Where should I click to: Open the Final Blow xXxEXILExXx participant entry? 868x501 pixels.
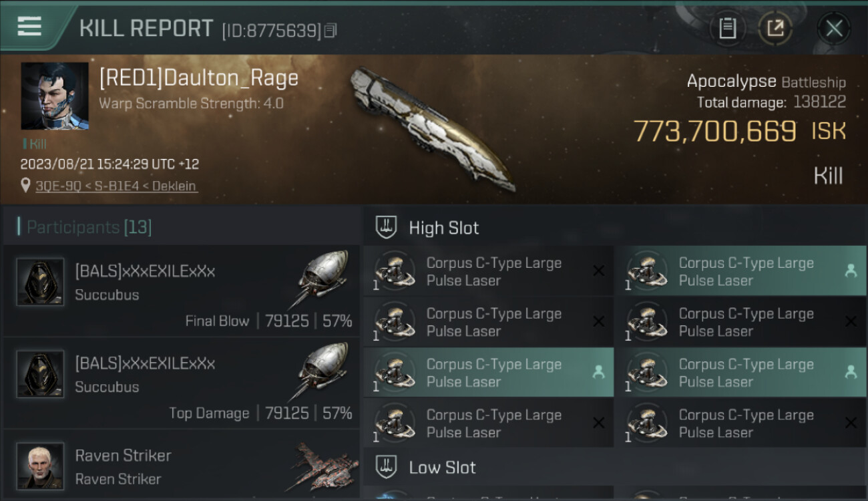tap(180, 291)
